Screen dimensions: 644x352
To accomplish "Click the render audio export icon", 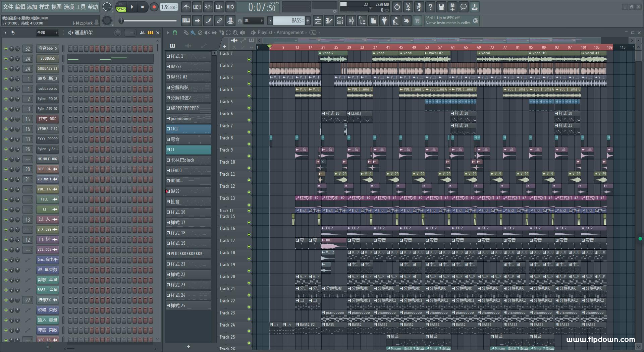I will click(452, 7).
